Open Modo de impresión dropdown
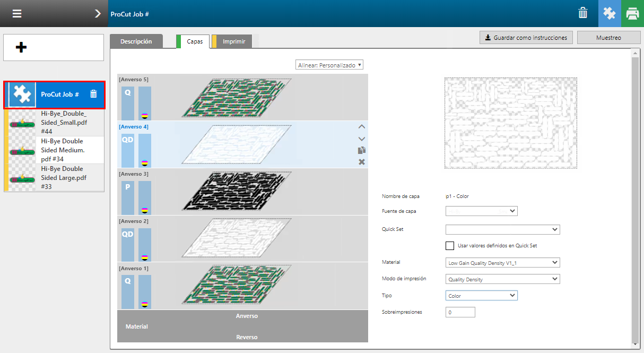Screen dimensions: 644x353 coord(502,279)
